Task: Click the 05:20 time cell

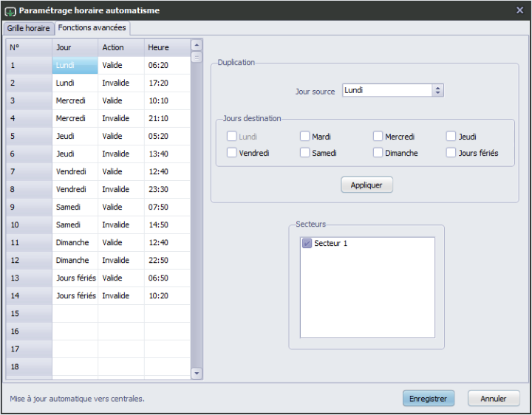Action: tap(167, 136)
